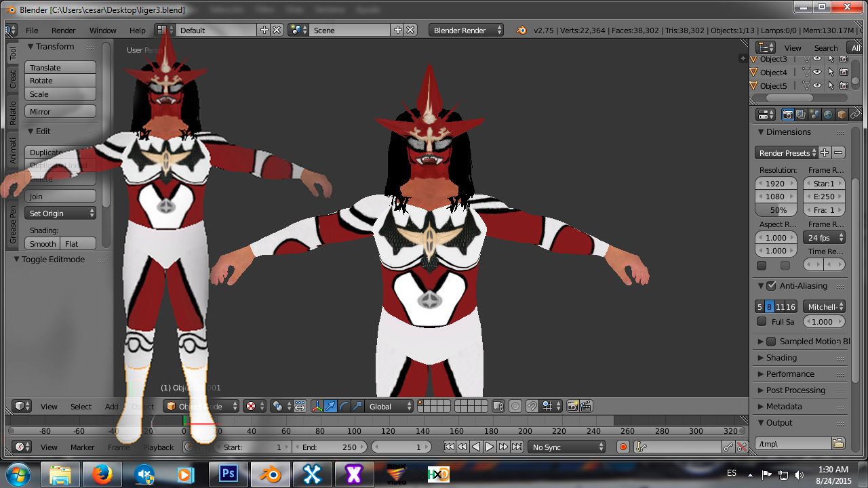The image size is (868, 488).
Task: Open the Object properties tab (cube icon)
Action: coord(842,115)
